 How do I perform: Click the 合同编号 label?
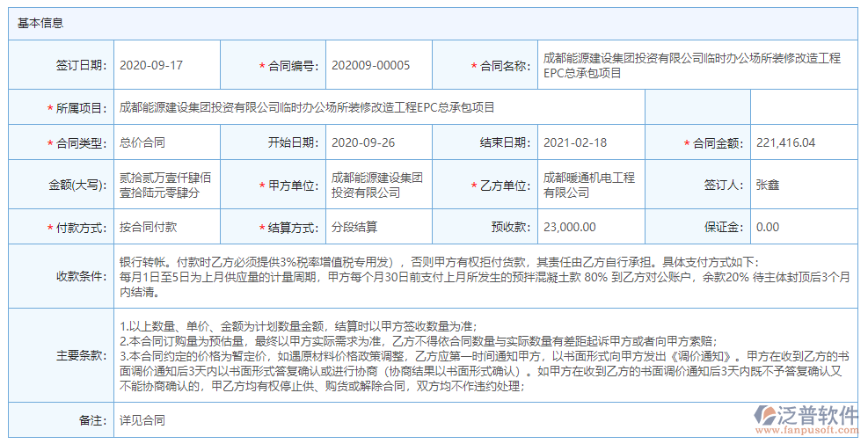coord(288,66)
